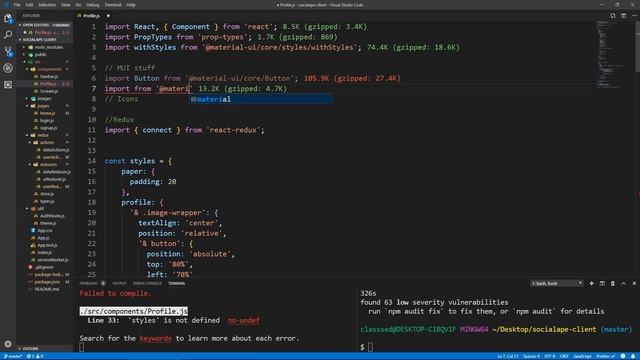The width and height of the screenshot is (640, 360).
Task: Click the 'no-undef' link in terminal
Action: click(244, 320)
